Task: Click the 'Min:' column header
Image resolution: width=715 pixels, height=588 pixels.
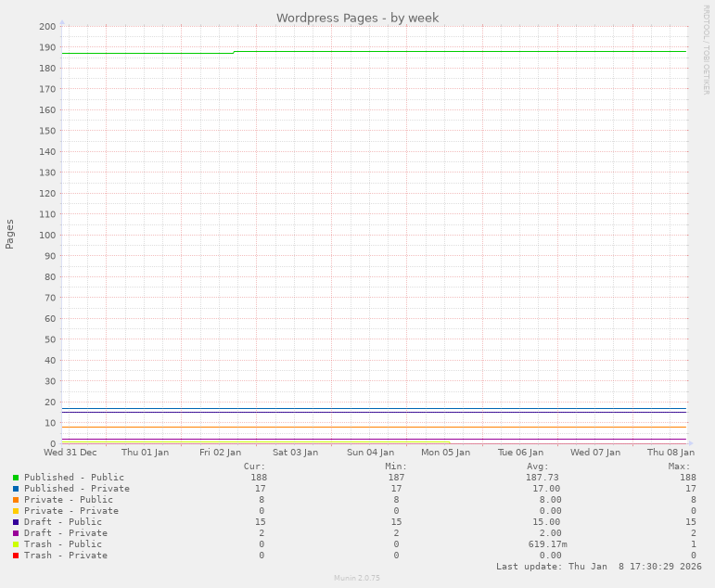Action: point(396,467)
